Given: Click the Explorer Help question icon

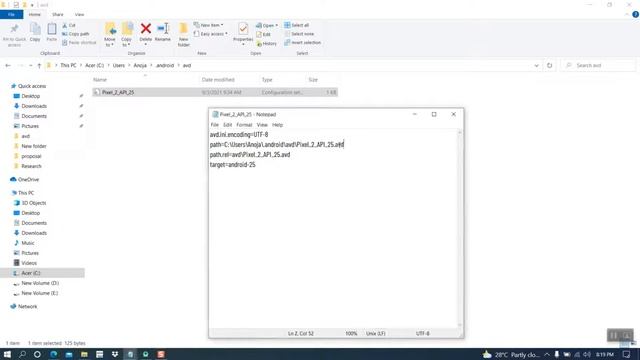Looking at the screenshot, I should [635, 14].
